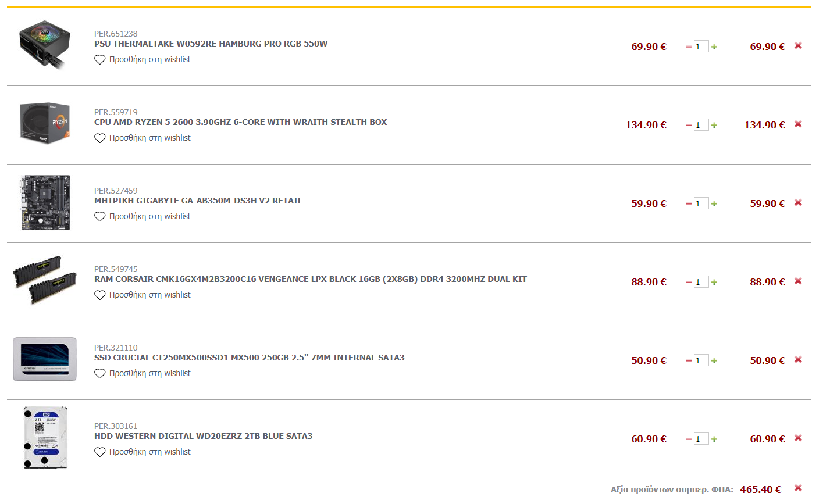This screenshot has height=504, width=830.
Task: Decrease quantity of Corsair Vengeance RAM
Action: [689, 282]
